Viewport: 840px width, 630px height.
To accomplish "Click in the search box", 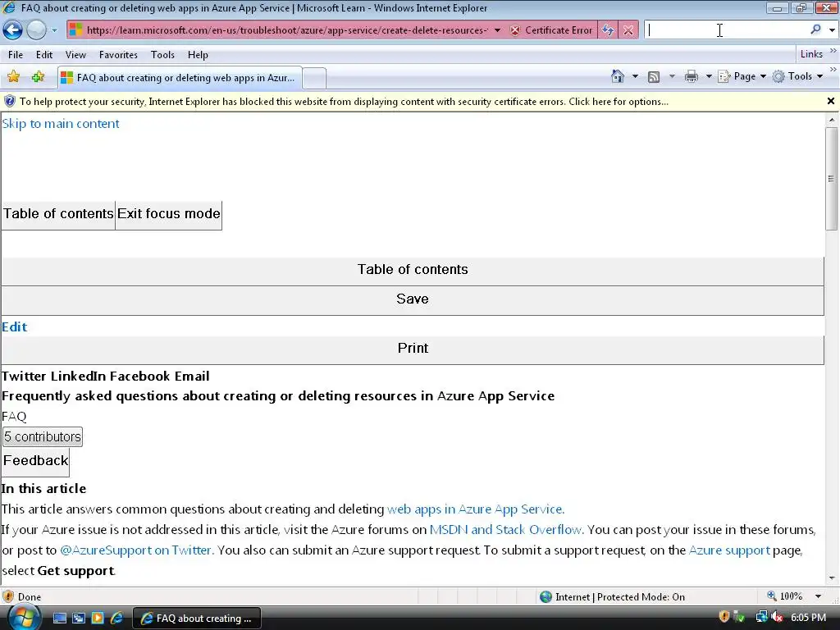I will (726, 30).
